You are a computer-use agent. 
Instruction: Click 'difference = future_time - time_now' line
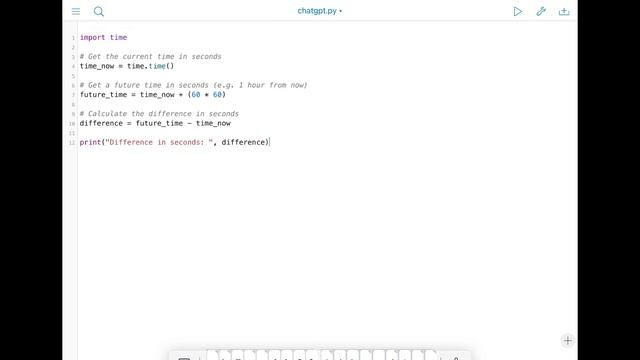[x=155, y=123]
